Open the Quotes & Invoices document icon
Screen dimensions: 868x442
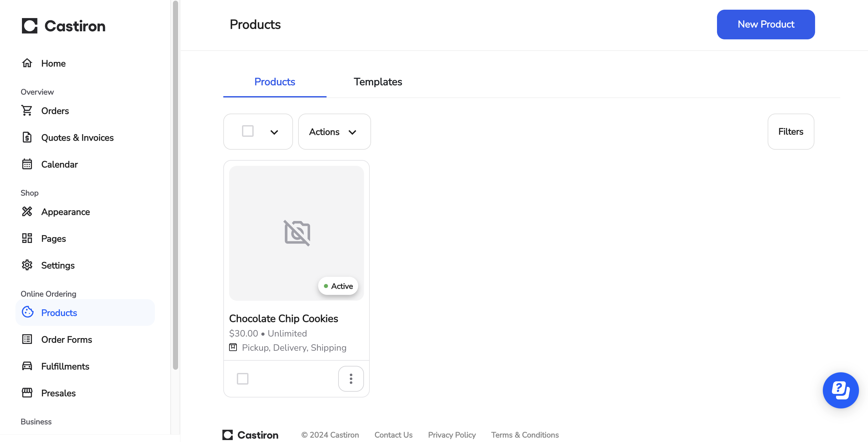click(27, 137)
